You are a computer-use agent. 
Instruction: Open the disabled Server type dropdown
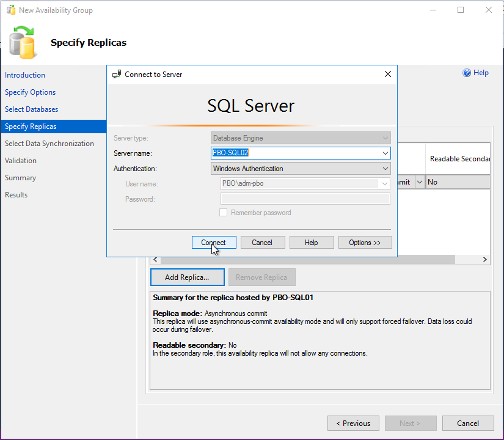click(385, 138)
